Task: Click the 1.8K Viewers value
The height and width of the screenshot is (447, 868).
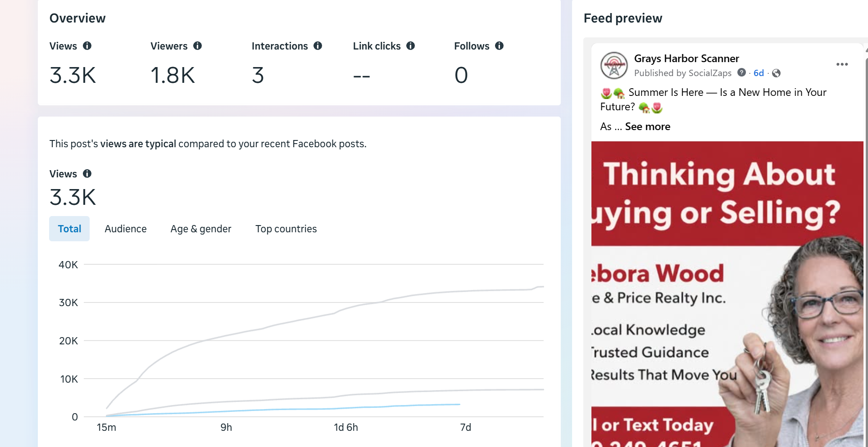Action: coord(173,75)
